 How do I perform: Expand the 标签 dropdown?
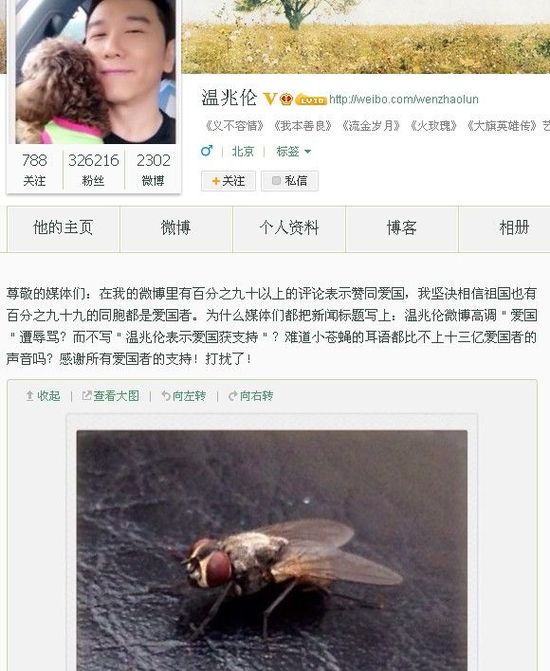click(x=294, y=151)
